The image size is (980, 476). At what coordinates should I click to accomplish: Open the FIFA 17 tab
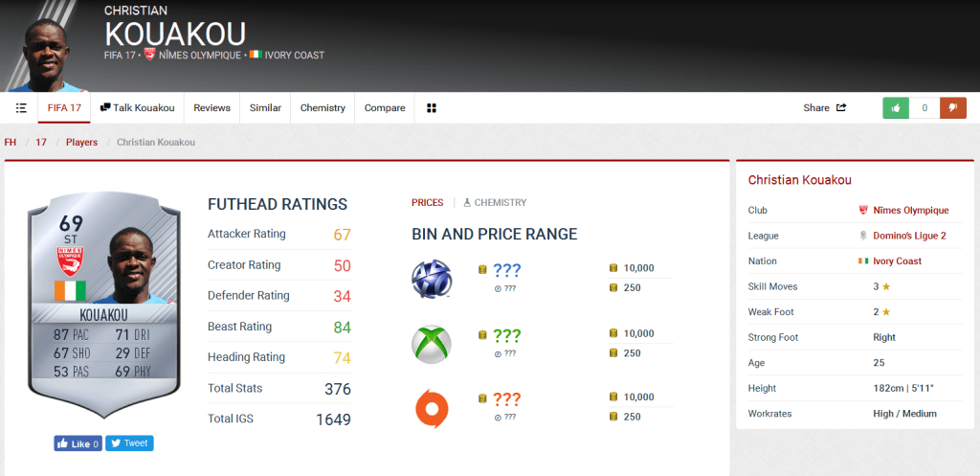[64, 108]
